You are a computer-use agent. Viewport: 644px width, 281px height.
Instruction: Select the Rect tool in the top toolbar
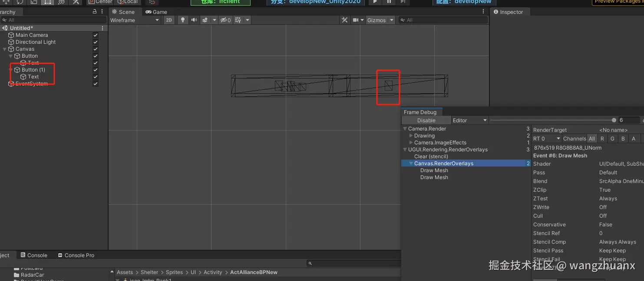[x=47, y=2]
